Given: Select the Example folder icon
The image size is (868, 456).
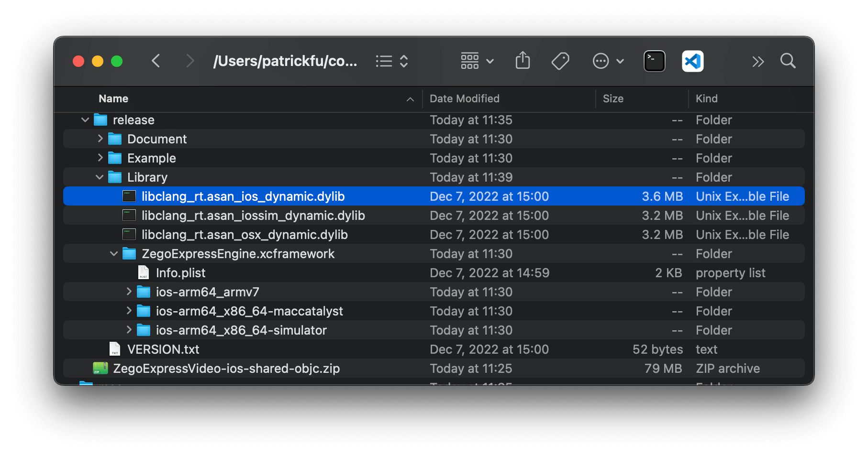Looking at the screenshot, I should pos(115,158).
